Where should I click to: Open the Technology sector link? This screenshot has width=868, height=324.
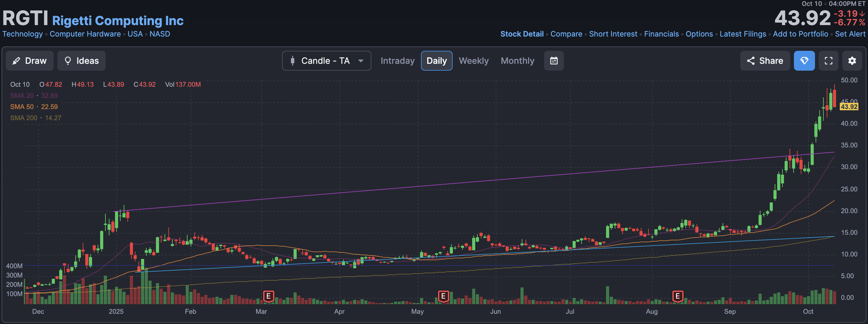(23, 34)
